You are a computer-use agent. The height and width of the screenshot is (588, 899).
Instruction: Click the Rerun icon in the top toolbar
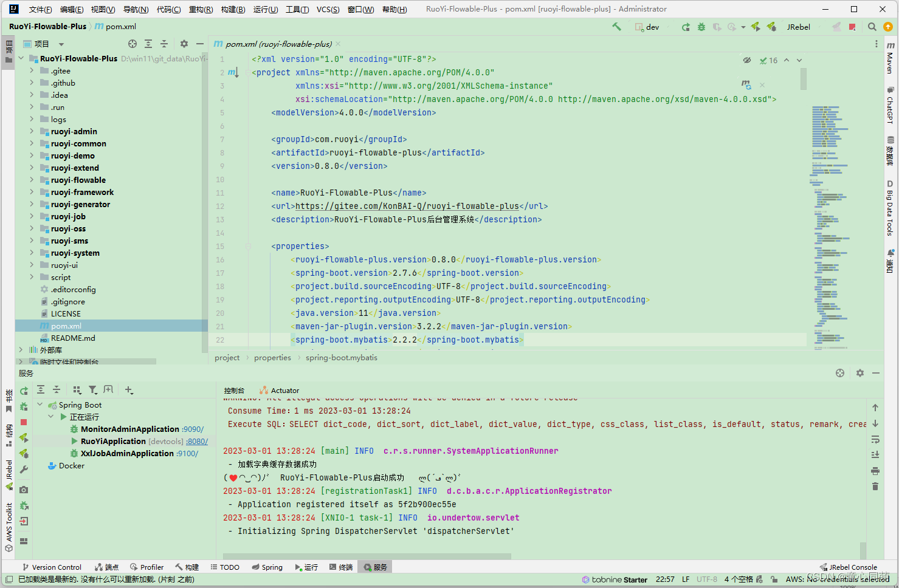click(686, 27)
